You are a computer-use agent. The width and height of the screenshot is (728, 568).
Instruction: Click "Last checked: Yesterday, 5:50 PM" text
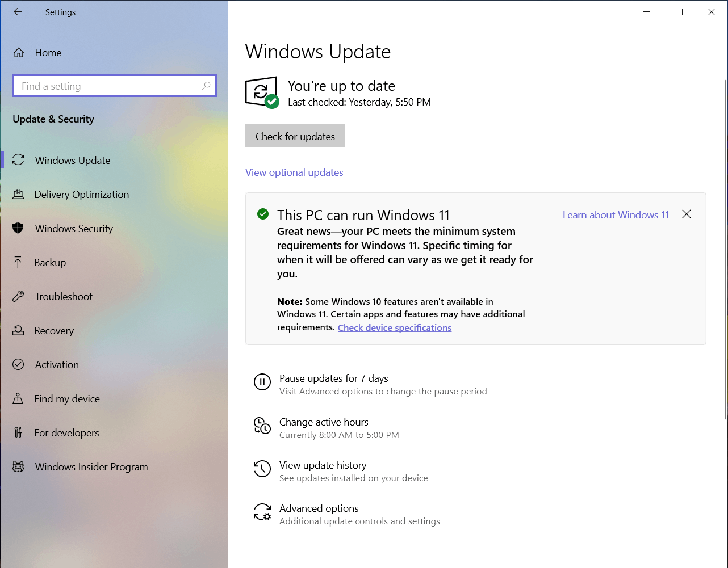359,102
